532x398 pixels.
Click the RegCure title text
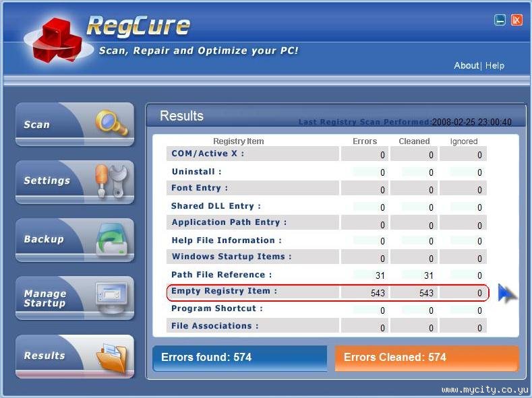coord(138,27)
